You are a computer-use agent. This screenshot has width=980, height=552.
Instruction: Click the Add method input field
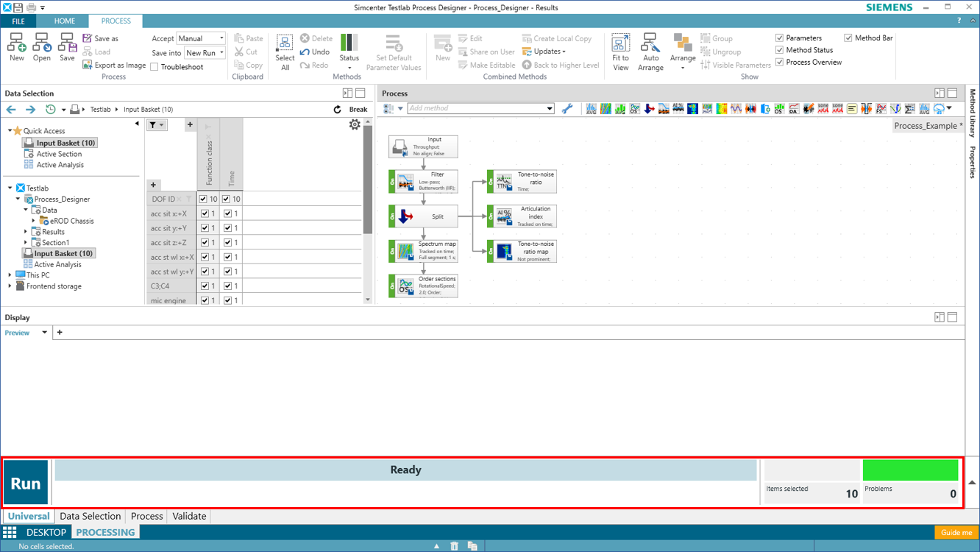(x=477, y=108)
